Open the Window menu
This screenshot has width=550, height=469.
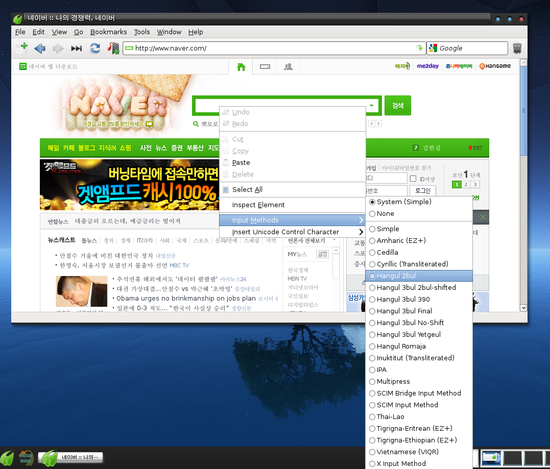pos(169,32)
